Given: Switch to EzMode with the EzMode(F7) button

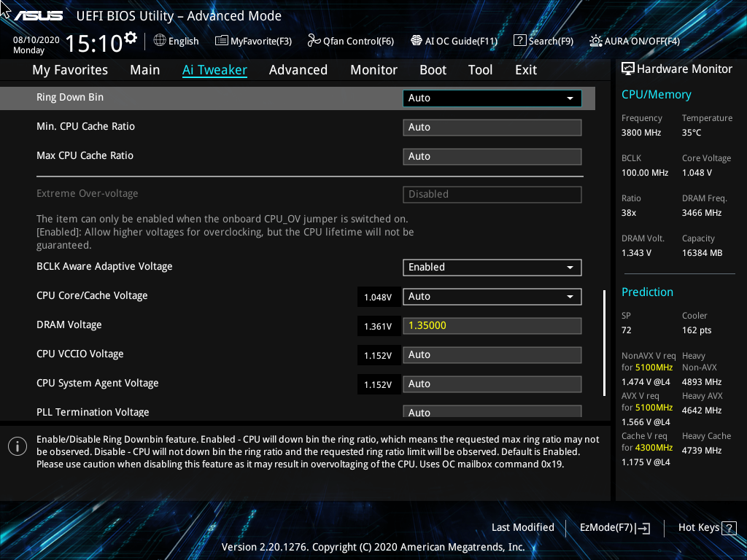Looking at the screenshot, I should 614,527.
